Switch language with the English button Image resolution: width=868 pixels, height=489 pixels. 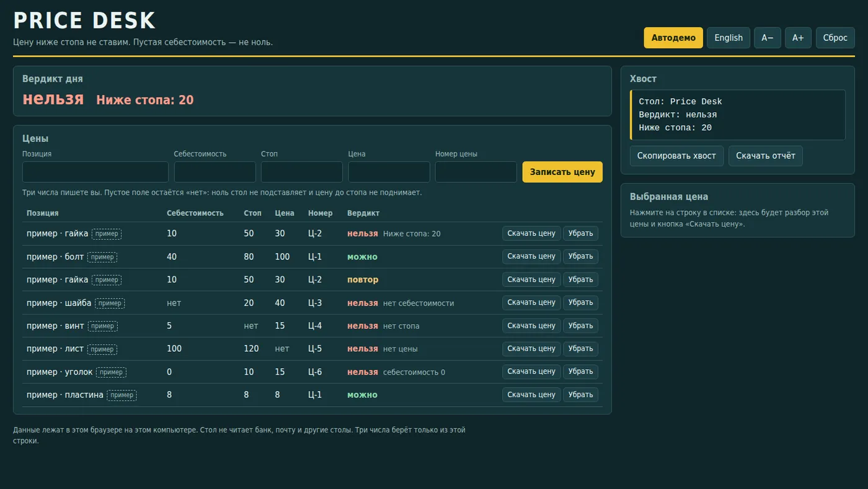point(728,38)
